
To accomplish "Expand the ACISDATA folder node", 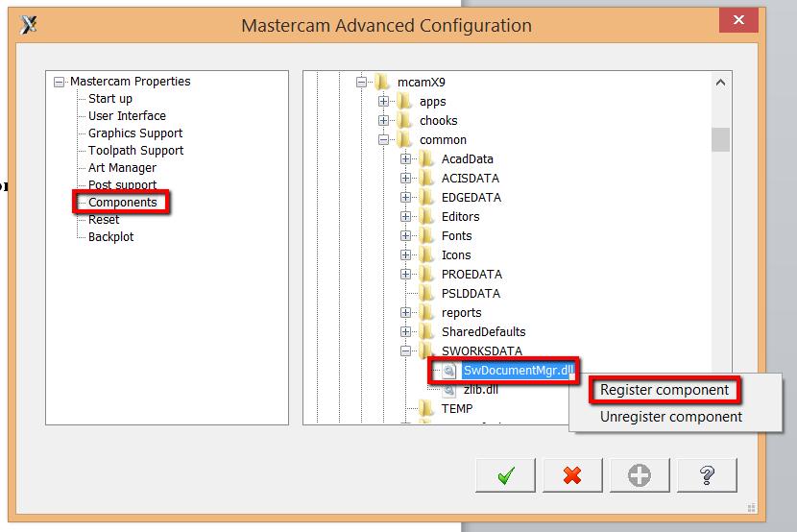I will (x=405, y=179).
